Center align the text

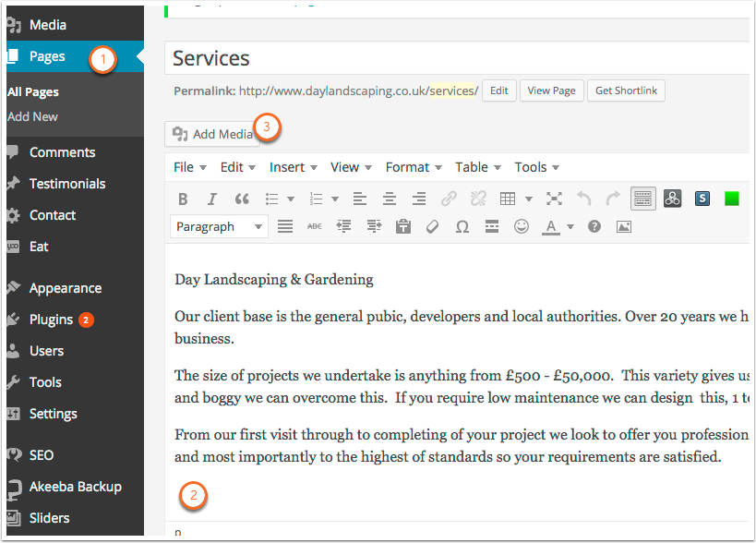pyautogui.click(x=390, y=199)
